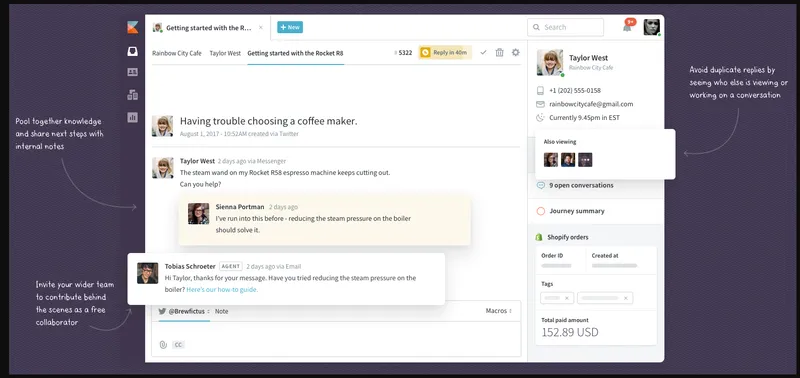Viewport: 800px width, 378px height.
Task: Click the Shopify bag icon
Action: (x=538, y=237)
